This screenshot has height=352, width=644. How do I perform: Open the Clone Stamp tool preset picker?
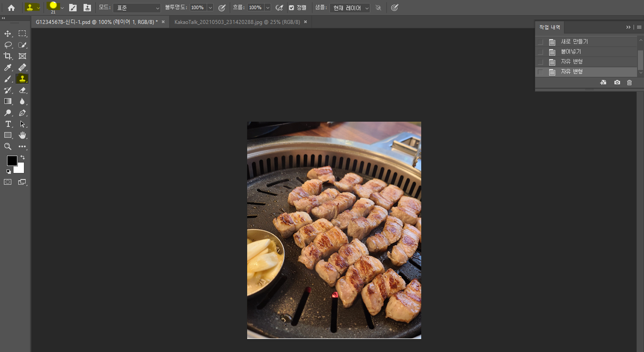pyautogui.click(x=33, y=7)
